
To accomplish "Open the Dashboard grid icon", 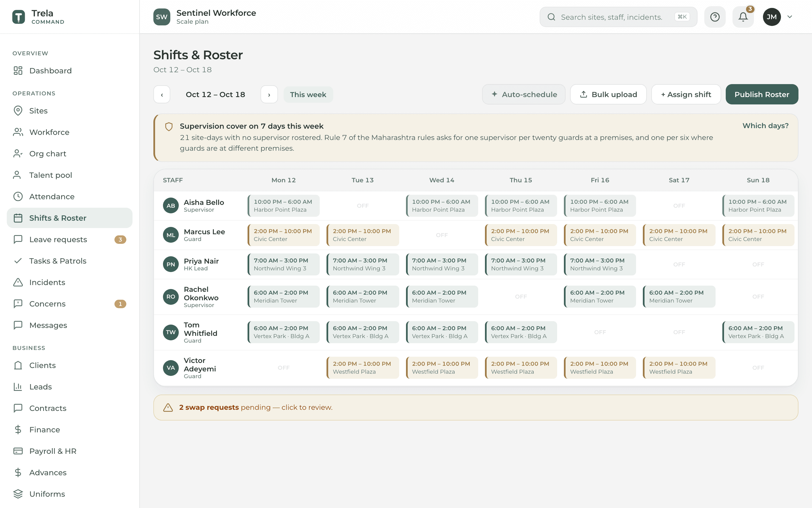I will click(x=18, y=71).
